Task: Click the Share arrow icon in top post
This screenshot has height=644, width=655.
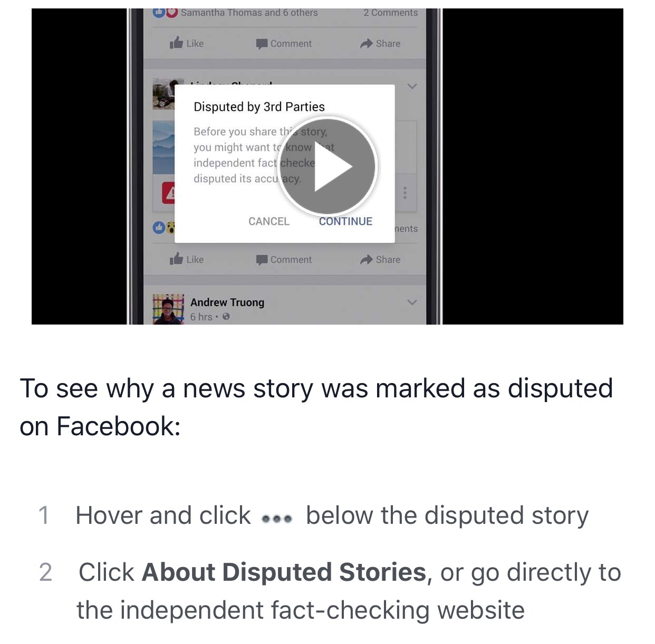Action: coord(367,44)
